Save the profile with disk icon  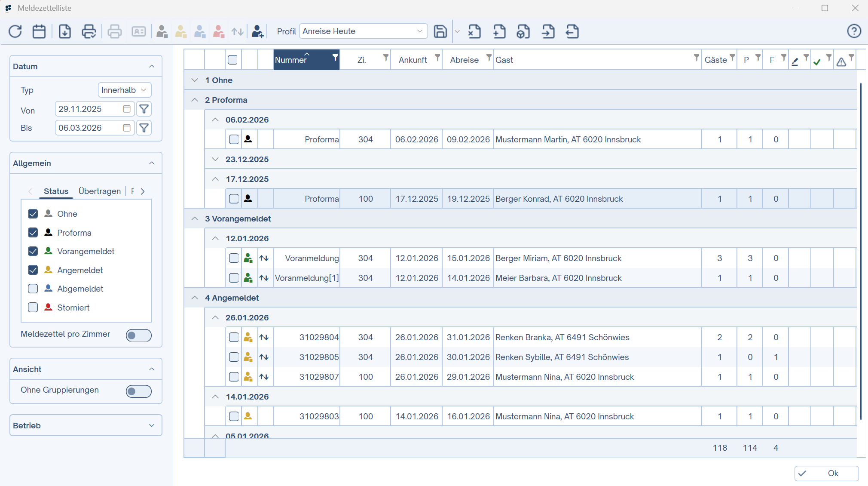tap(440, 31)
